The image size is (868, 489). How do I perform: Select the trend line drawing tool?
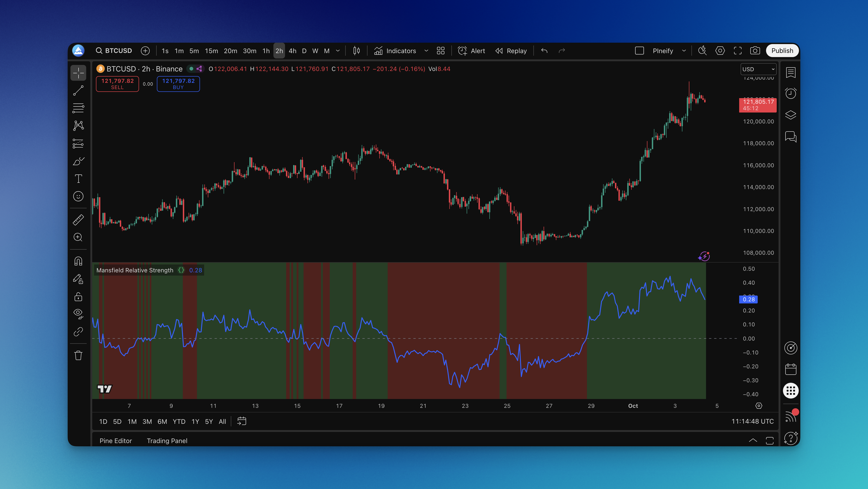[x=78, y=90]
